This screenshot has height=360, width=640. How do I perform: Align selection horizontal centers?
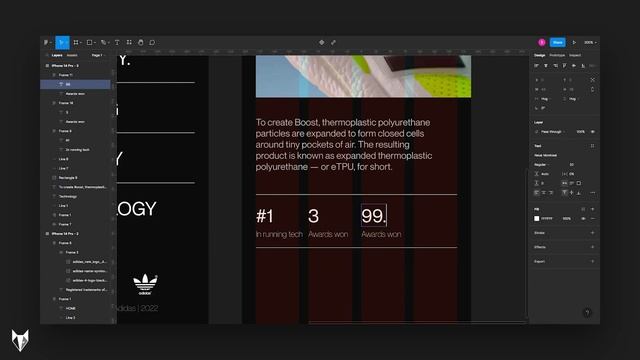[x=546, y=66]
